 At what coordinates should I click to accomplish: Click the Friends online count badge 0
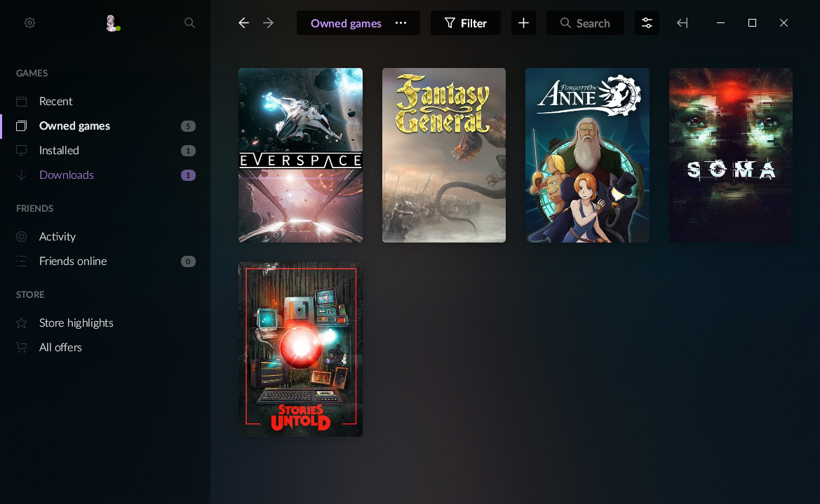pos(188,261)
